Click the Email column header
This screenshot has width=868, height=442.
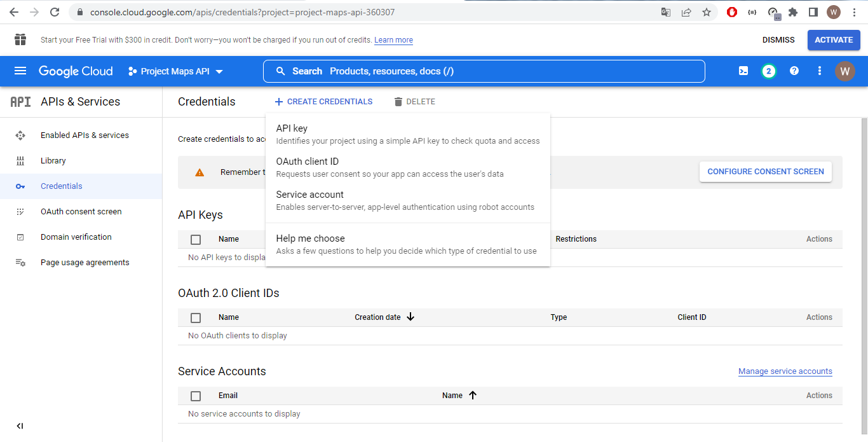[x=228, y=396]
